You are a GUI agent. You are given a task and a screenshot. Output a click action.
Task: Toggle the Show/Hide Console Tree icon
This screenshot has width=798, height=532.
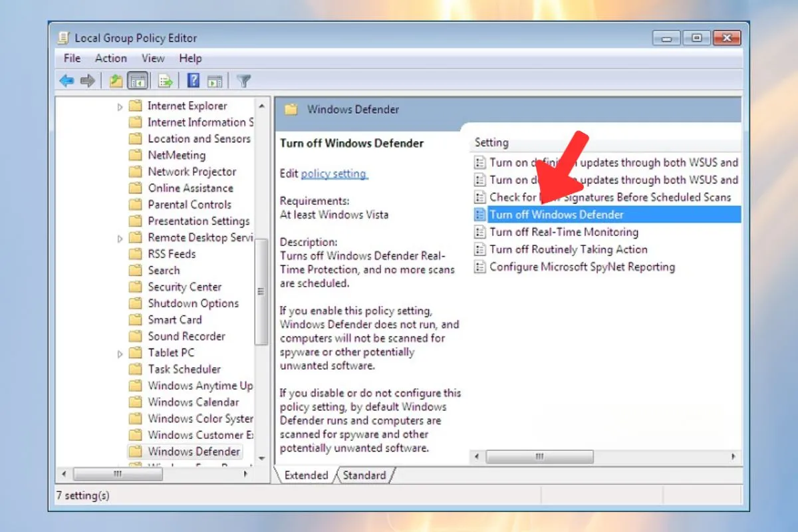tap(137, 80)
